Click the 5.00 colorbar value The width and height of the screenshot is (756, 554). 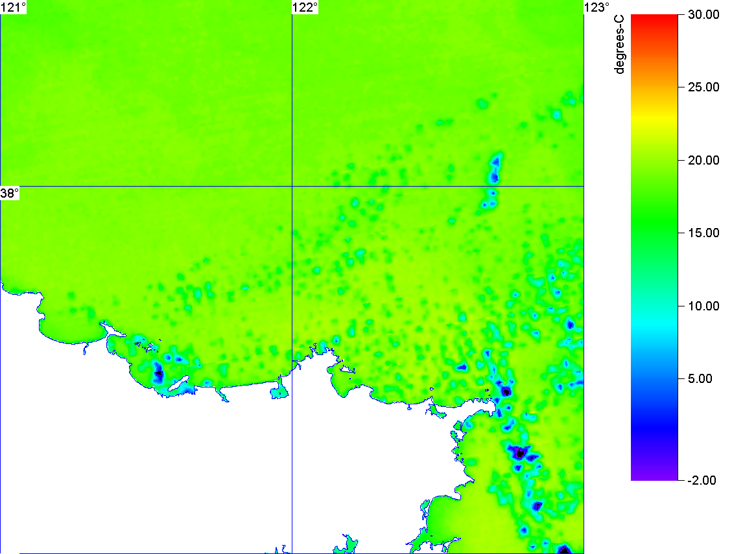(x=700, y=378)
